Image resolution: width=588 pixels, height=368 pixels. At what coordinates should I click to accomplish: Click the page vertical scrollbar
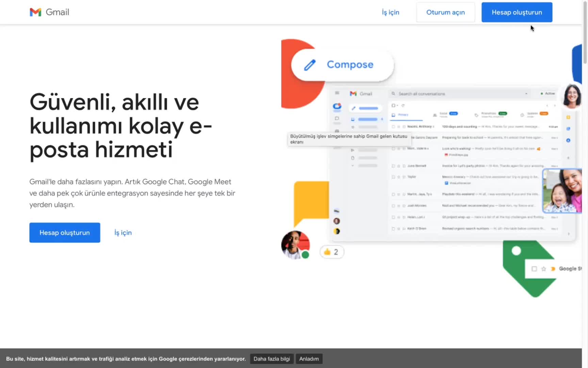585,32
